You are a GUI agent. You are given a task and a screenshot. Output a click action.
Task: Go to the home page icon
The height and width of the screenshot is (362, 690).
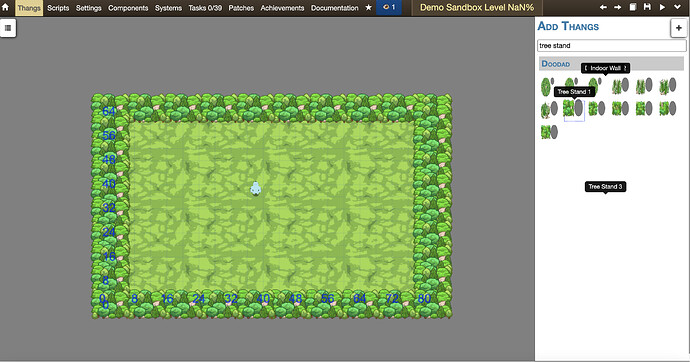[x=6, y=7]
